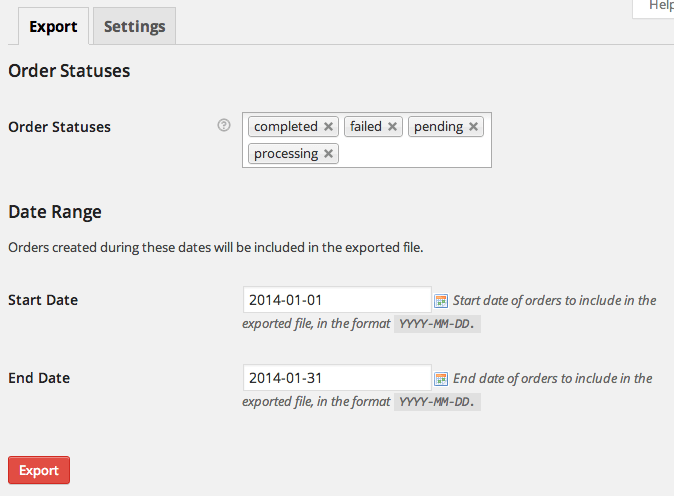Viewport: 674px width, 496px height.
Task: Click empty area of Order Statuses multiselect box
Action: 415,154
